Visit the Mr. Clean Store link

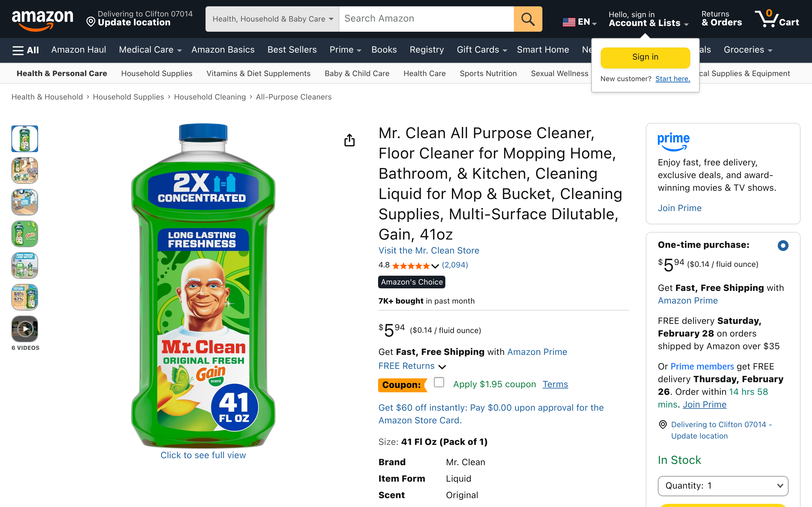point(429,250)
